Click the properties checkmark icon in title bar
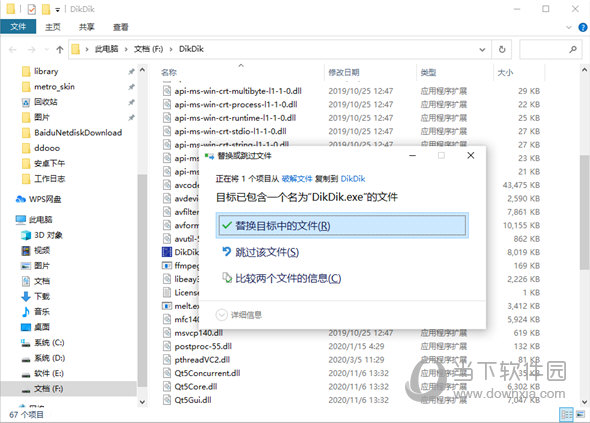Screen dimensions: 590x423 tap(32, 9)
